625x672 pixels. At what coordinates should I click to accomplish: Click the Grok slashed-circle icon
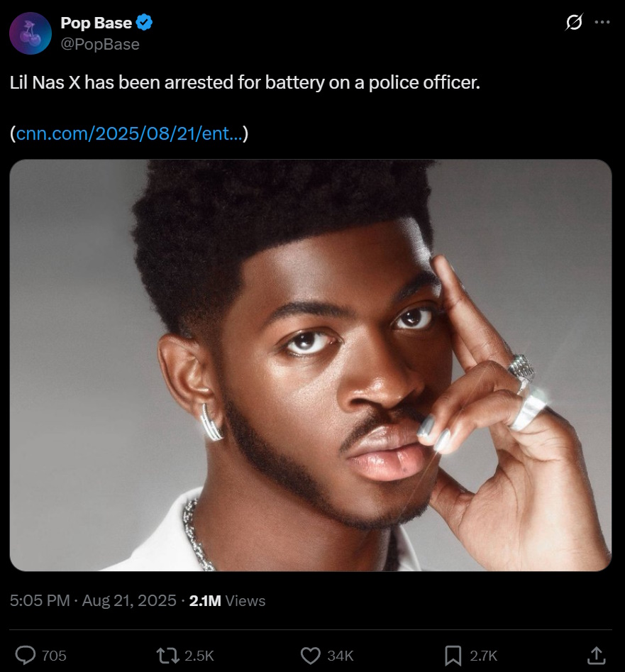coord(573,23)
